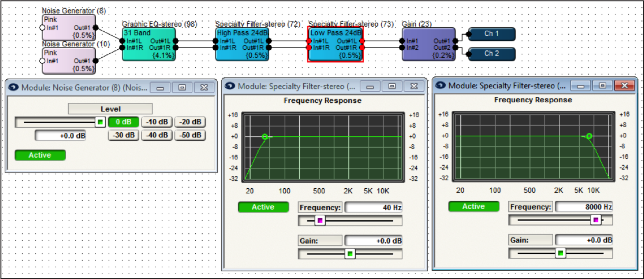Click In#1 node of Noise Generator (10)
Screen dimensions: 644x279
pyautogui.click(x=43, y=61)
